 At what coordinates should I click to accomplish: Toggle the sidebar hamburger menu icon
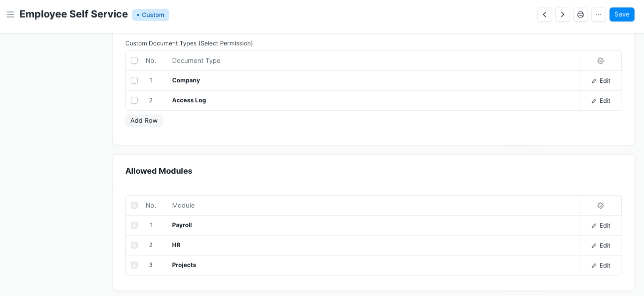point(10,14)
